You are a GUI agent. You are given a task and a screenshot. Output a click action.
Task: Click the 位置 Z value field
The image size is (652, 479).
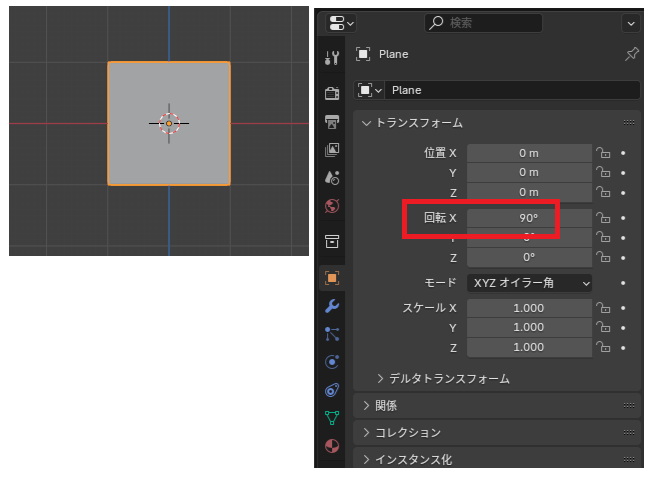529,192
